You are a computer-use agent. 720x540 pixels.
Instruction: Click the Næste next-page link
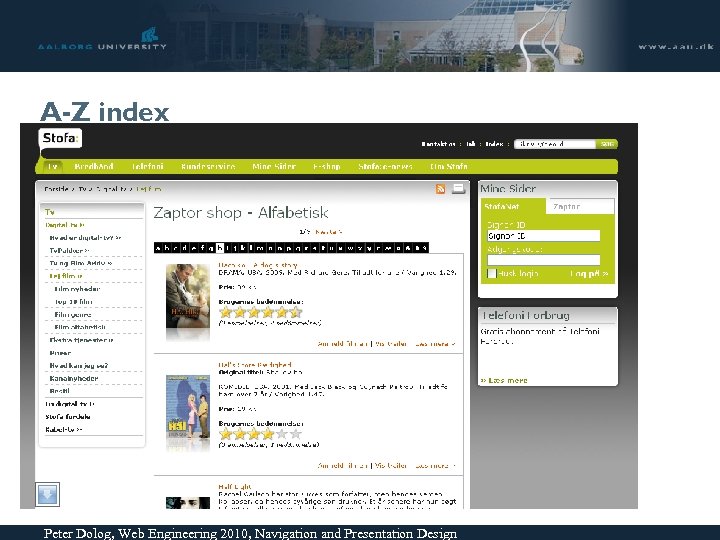coord(328,232)
